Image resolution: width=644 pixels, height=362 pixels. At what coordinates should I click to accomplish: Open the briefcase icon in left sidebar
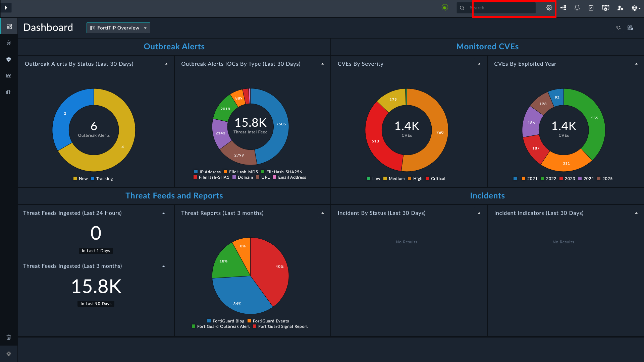pos(9,92)
